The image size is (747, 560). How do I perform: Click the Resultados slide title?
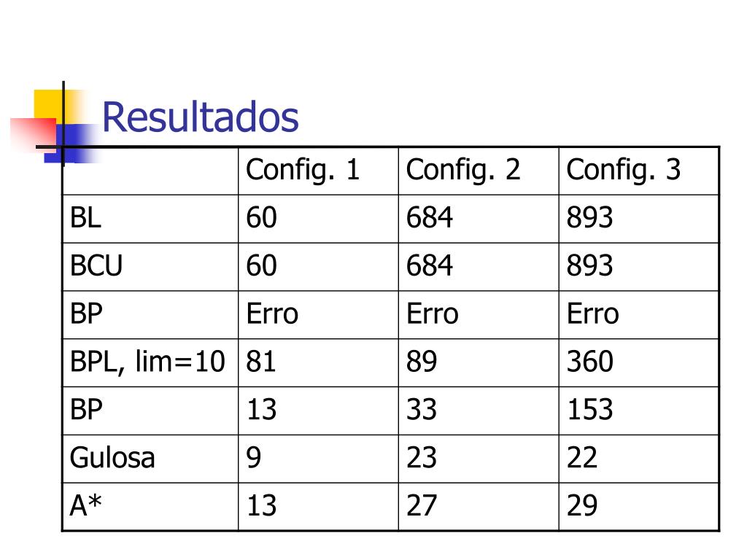[x=200, y=117]
